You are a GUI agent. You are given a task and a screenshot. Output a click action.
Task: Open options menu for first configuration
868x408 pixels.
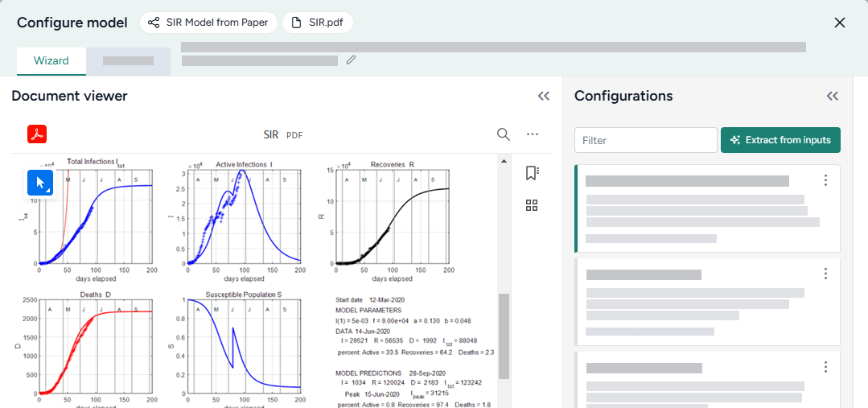click(x=825, y=180)
